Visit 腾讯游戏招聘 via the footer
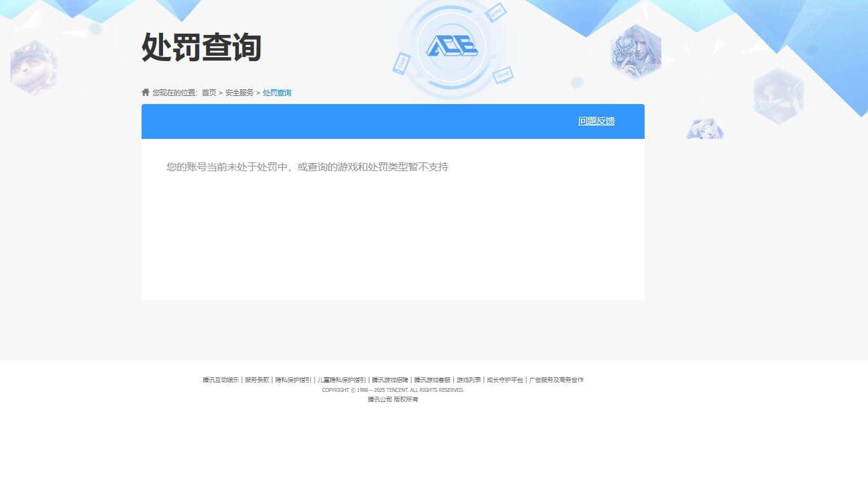Image resolution: width=868 pixels, height=496 pixels. (x=390, y=380)
